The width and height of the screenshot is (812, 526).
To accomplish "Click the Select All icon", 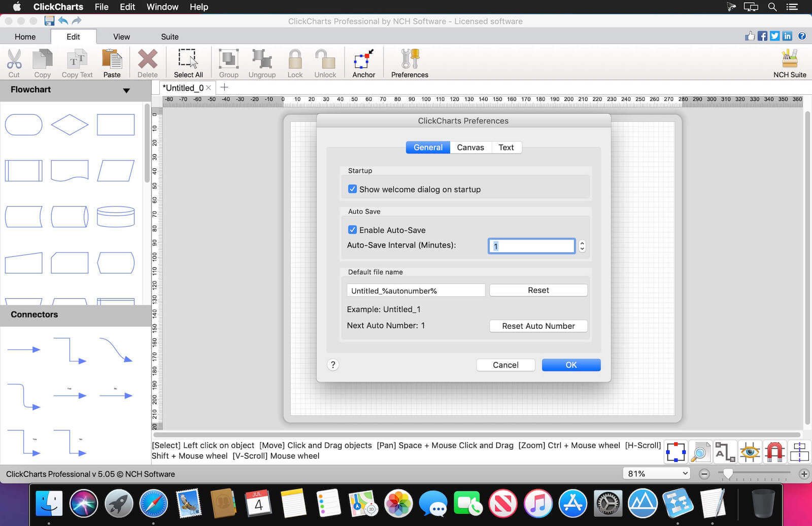I will (x=188, y=60).
